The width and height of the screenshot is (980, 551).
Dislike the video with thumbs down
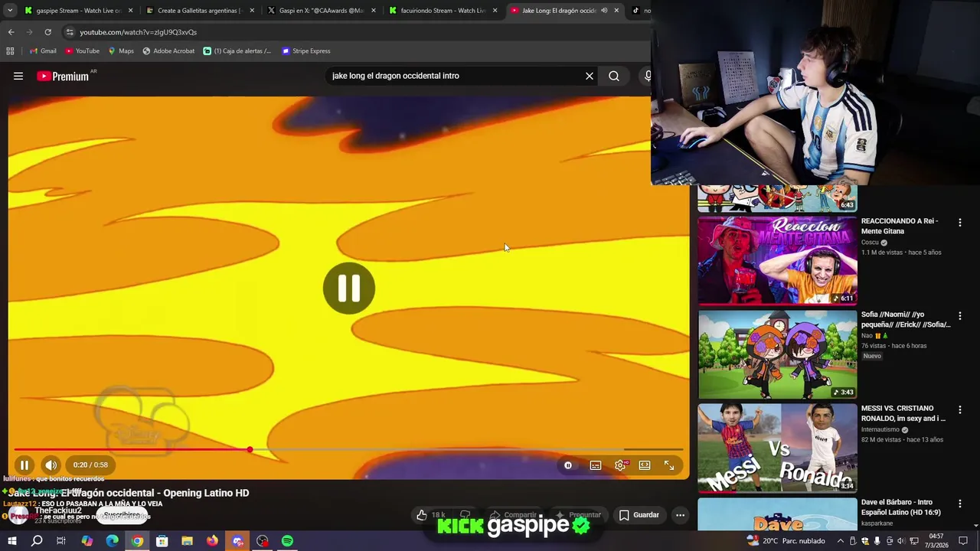(x=465, y=515)
